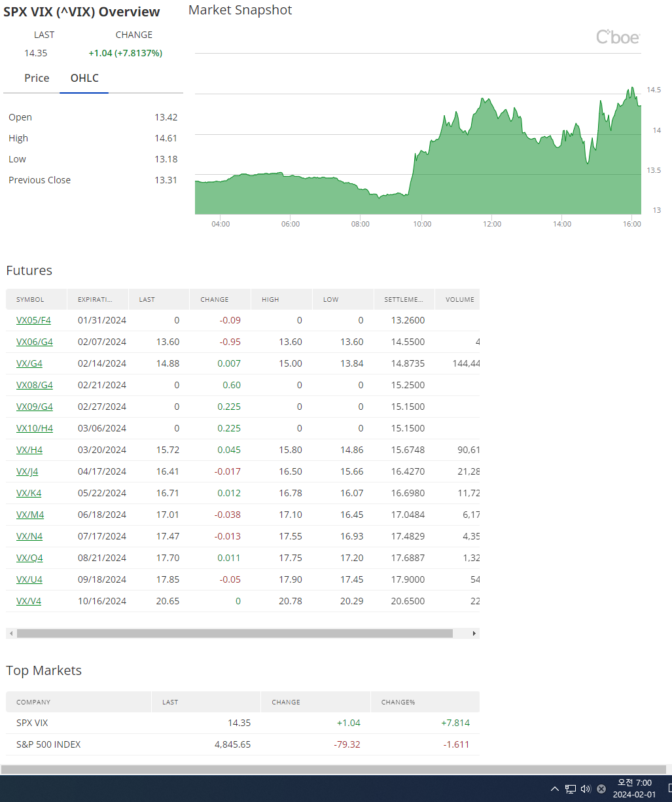Open the VX09/G4 futures link
Screen dimensions: 672x802
pyautogui.click(x=35, y=407)
